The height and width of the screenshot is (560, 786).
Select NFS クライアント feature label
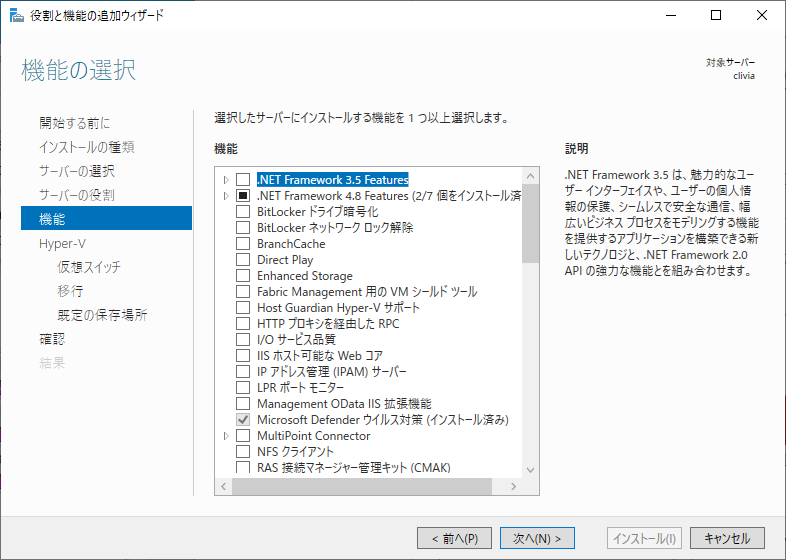tap(295, 452)
